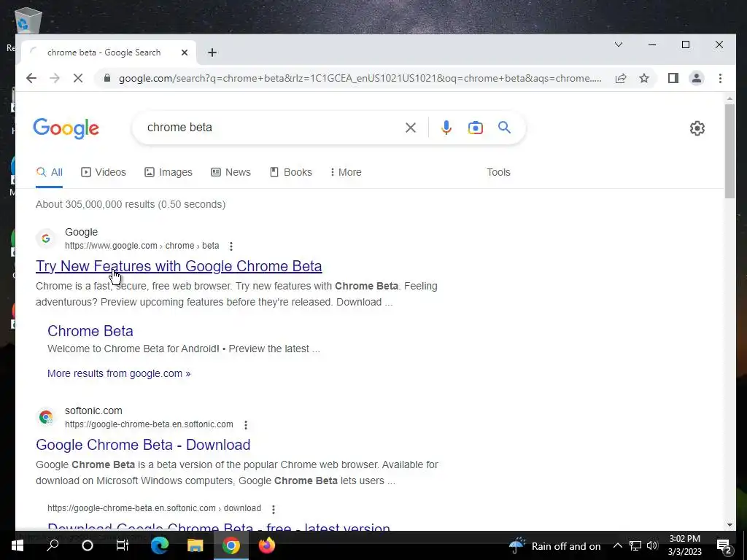Switch to the Videos tab
The height and width of the screenshot is (560, 747).
(104, 172)
